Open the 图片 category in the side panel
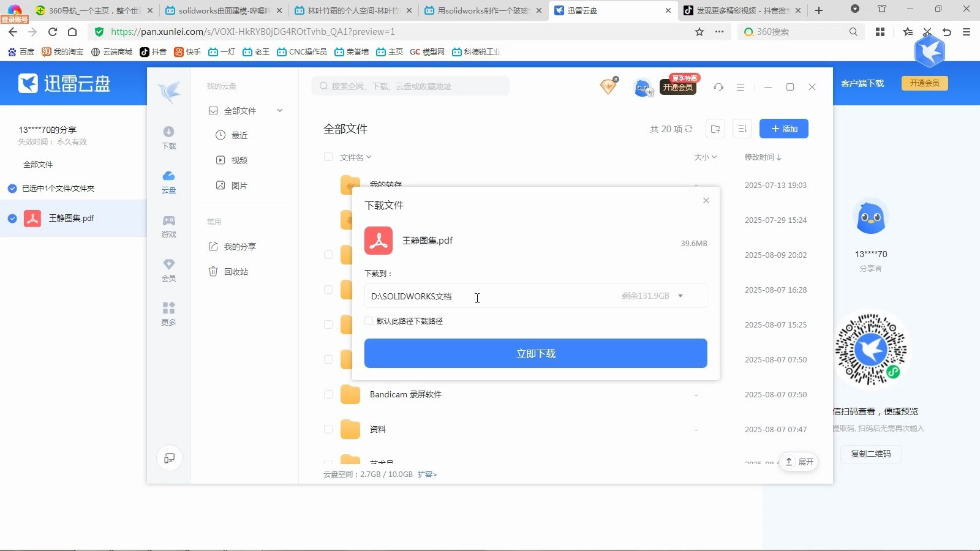Screen dimensions: 980x551 [239, 185]
